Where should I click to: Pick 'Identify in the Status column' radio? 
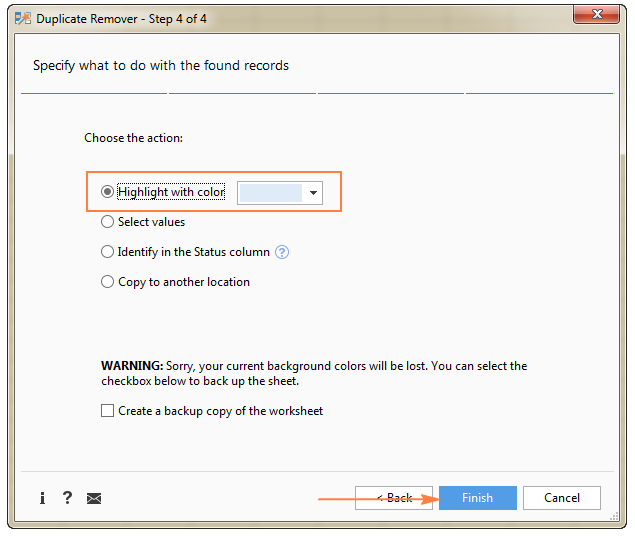pos(108,252)
